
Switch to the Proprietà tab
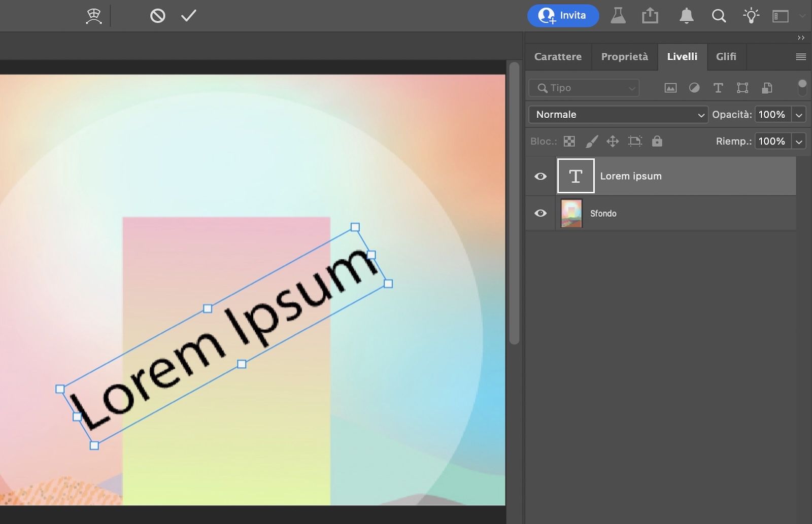coord(624,57)
